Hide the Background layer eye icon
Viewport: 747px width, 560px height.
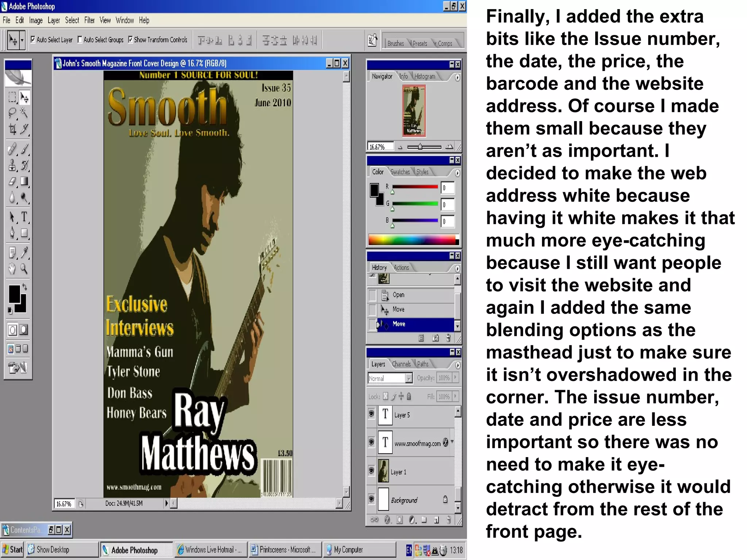click(371, 498)
